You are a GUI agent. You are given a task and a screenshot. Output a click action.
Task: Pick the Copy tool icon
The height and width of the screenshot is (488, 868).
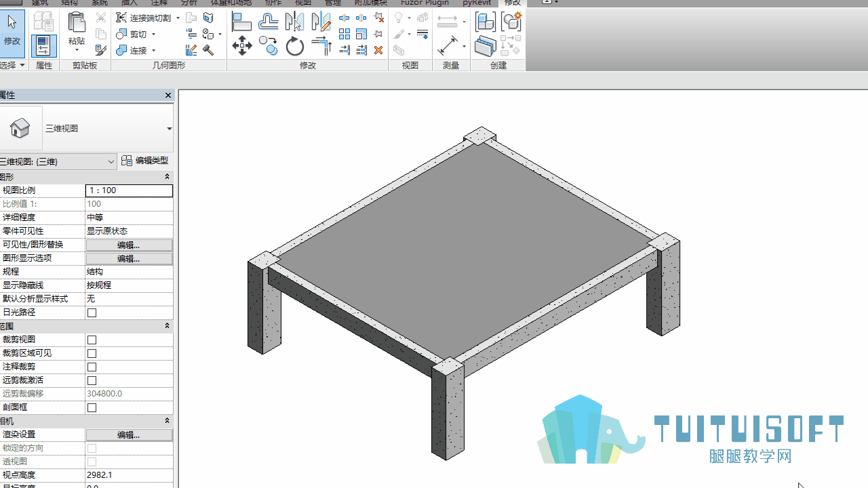click(269, 46)
